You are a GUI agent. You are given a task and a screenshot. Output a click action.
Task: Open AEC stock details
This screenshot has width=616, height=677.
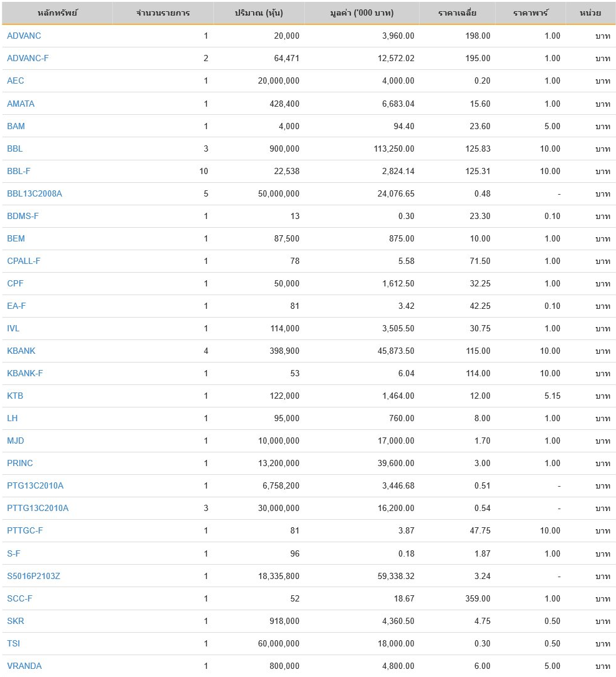coord(16,80)
